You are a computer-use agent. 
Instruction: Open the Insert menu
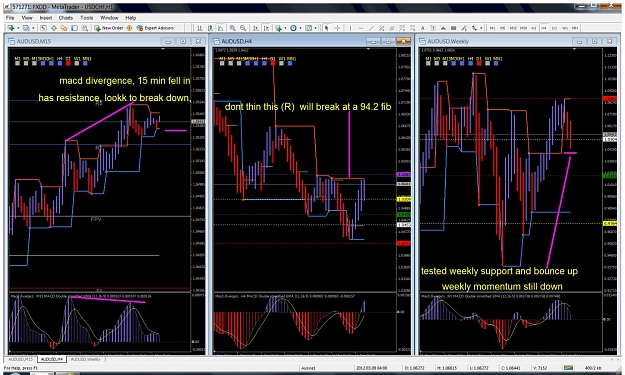[x=46, y=18]
